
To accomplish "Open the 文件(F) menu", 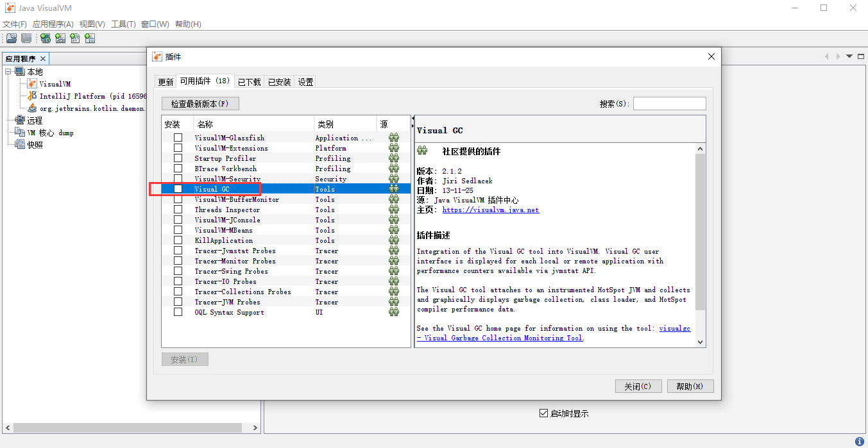I will 15,24.
